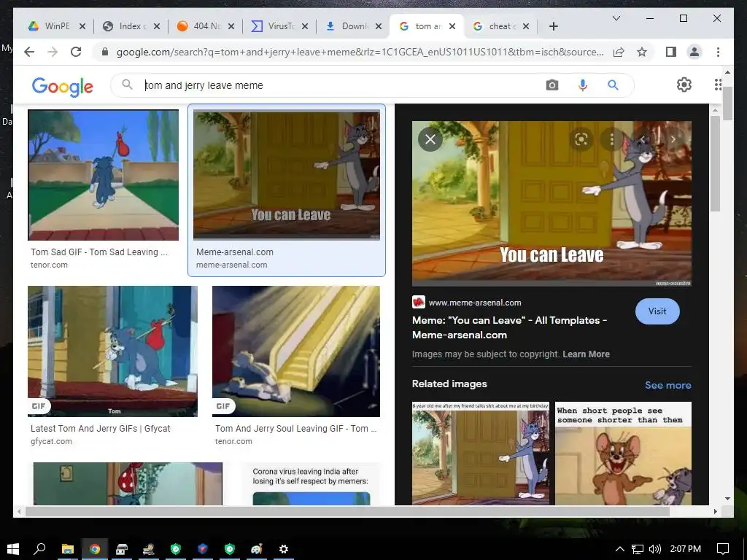
Task: Click the page vertical scrollbar thumb
Action: pos(727,104)
